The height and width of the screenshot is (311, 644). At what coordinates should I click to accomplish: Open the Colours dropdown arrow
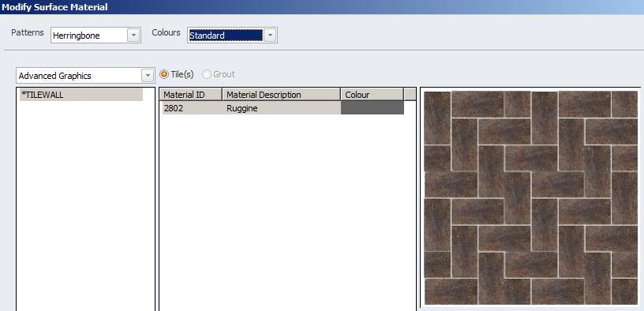pyautogui.click(x=269, y=36)
